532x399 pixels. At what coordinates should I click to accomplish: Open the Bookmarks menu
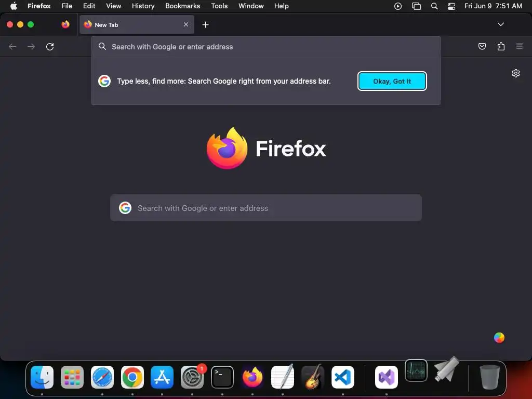point(182,6)
